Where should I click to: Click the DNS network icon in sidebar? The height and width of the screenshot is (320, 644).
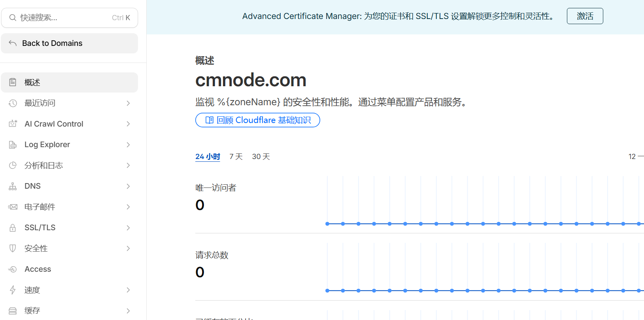[x=13, y=186]
